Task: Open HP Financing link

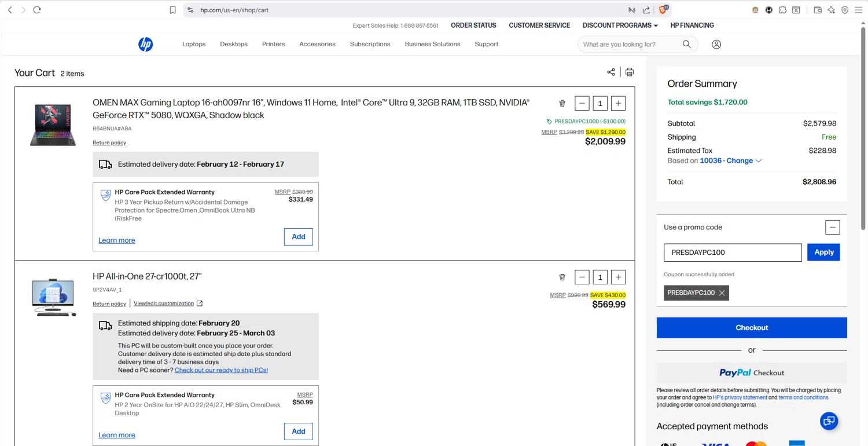Action: pos(692,25)
